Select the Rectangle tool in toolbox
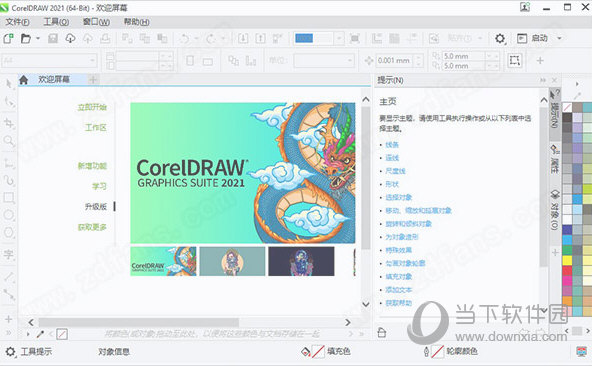Image resolution: width=592 pixels, height=366 pixels. click(x=8, y=197)
